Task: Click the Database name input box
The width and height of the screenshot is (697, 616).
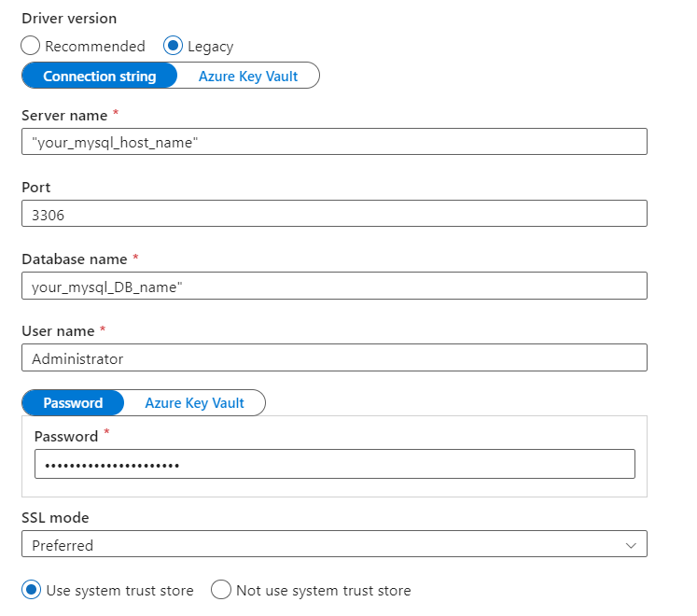Action: pos(333,286)
